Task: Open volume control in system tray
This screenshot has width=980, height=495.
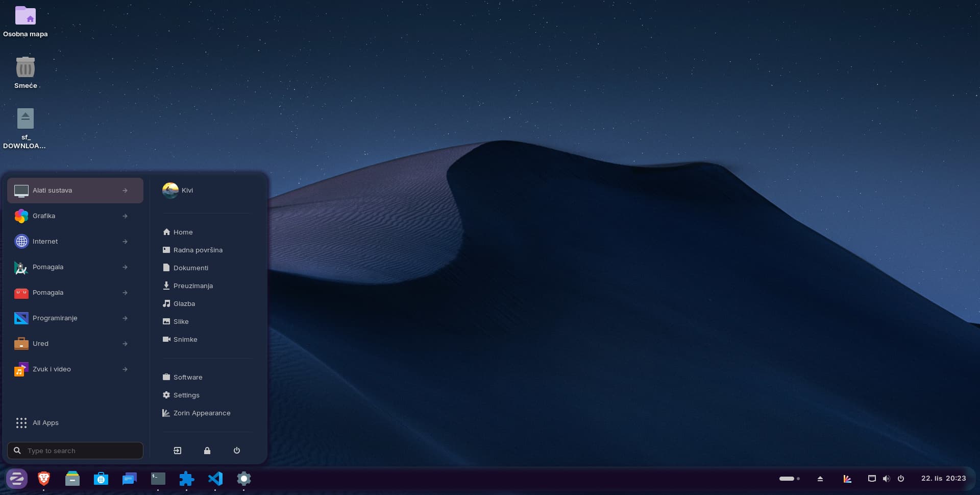Action: click(x=886, y=479)
